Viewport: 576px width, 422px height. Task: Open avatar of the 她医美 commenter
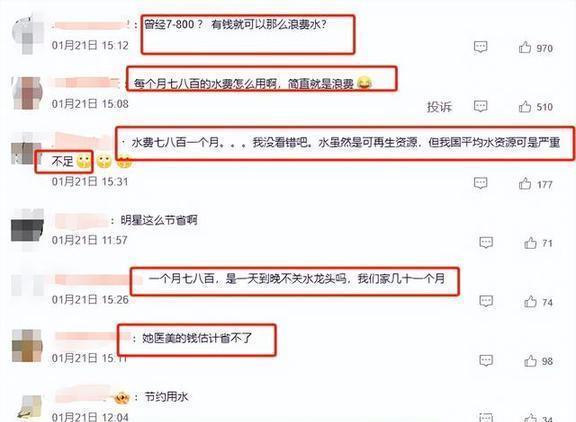pyautogui.click(x=28, y=346)
